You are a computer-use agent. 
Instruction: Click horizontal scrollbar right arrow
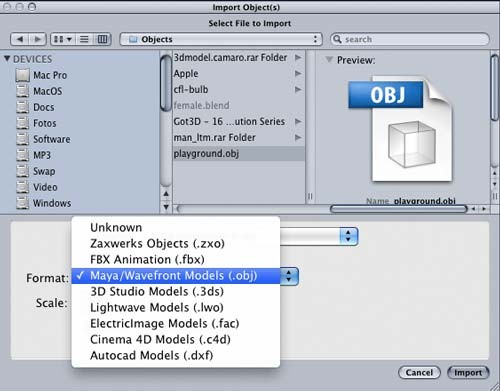[484, 209]
